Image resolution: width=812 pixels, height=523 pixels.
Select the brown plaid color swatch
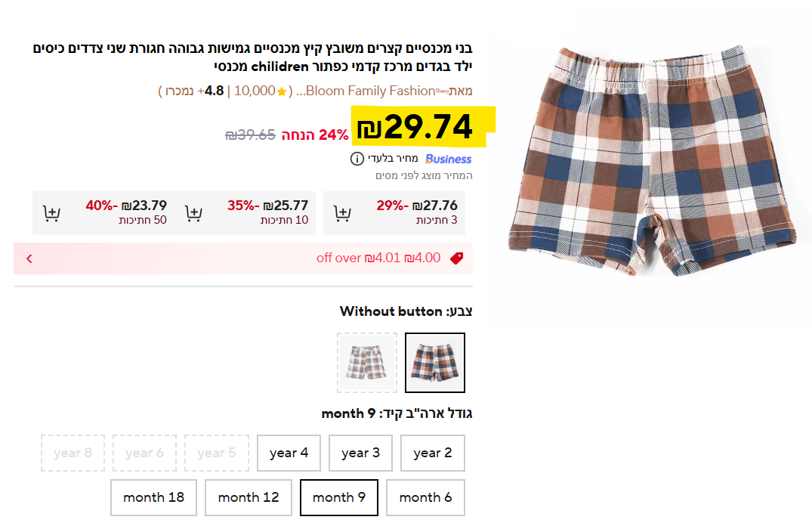point(435,363)
